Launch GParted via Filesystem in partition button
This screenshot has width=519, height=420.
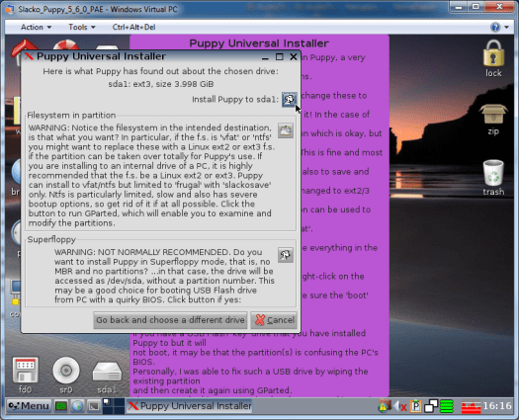click(286, 130)
